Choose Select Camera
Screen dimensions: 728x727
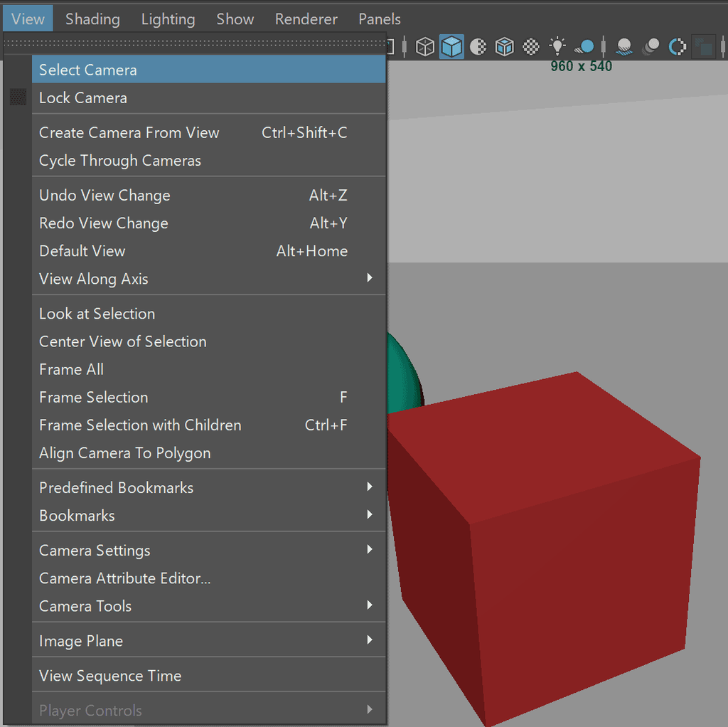tap(209, 70)
